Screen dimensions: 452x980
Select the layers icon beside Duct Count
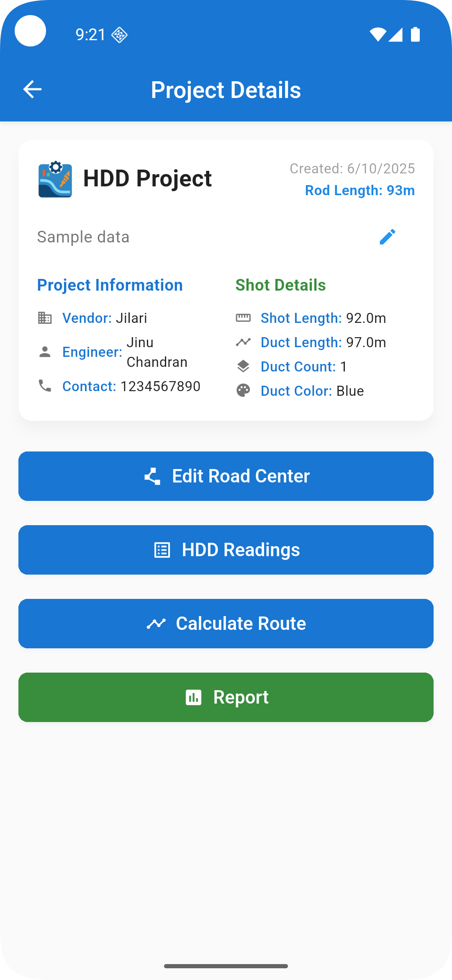244,366
